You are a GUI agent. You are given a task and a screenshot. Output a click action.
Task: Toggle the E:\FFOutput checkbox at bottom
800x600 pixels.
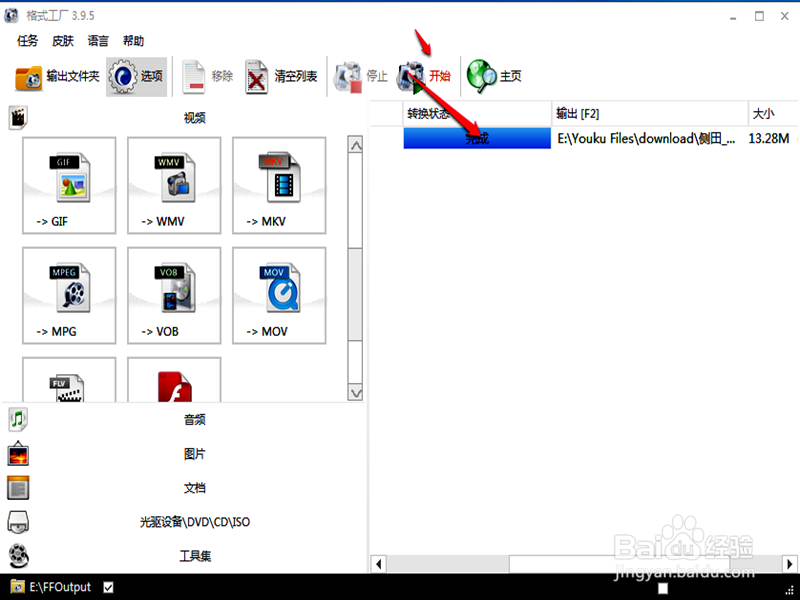pos(109,587)
